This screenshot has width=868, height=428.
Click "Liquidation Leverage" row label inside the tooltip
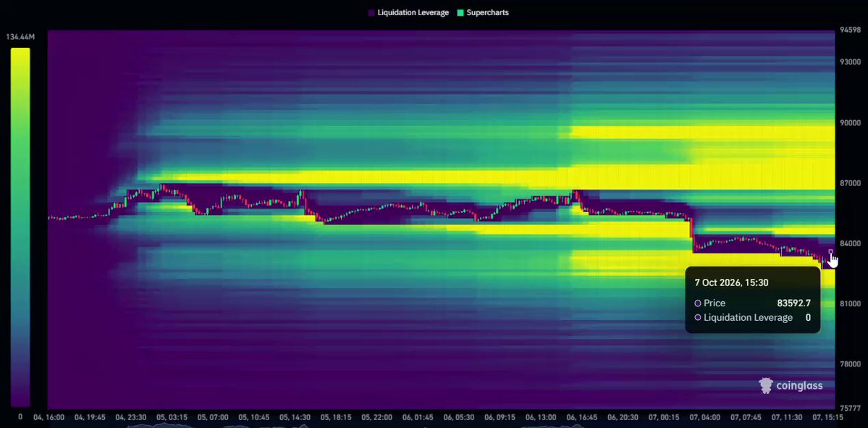[x=748, y=317]
